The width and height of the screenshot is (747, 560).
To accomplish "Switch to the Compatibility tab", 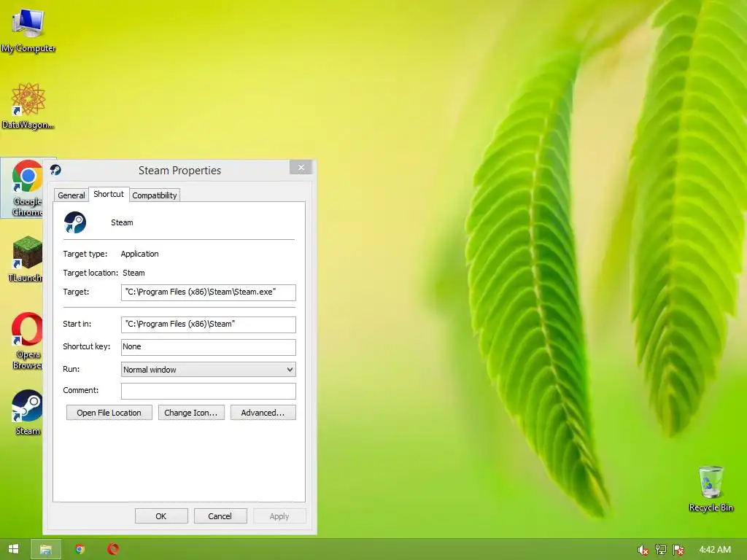I will click(155, 195).
